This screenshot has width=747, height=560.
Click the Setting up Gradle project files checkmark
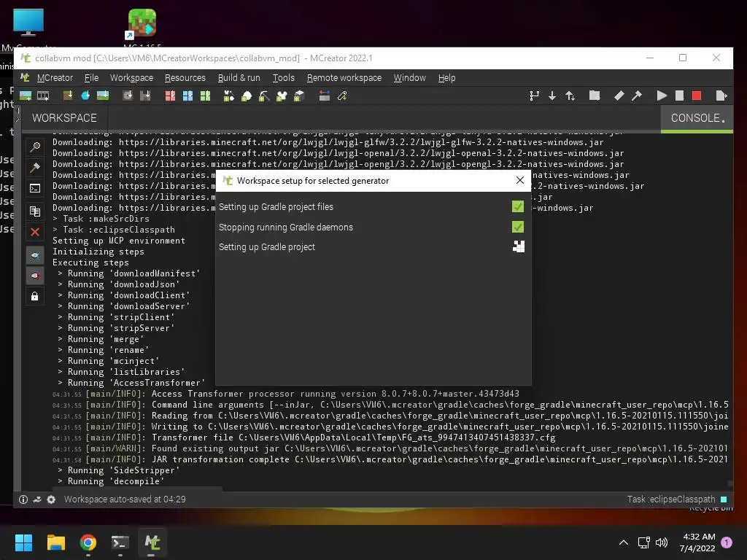(518, 206)
